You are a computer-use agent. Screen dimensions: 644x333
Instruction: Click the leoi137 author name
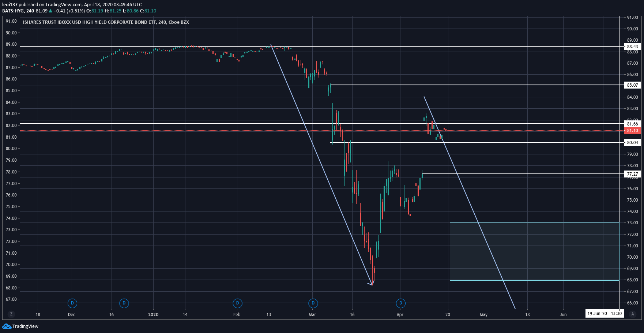[10, 5]
